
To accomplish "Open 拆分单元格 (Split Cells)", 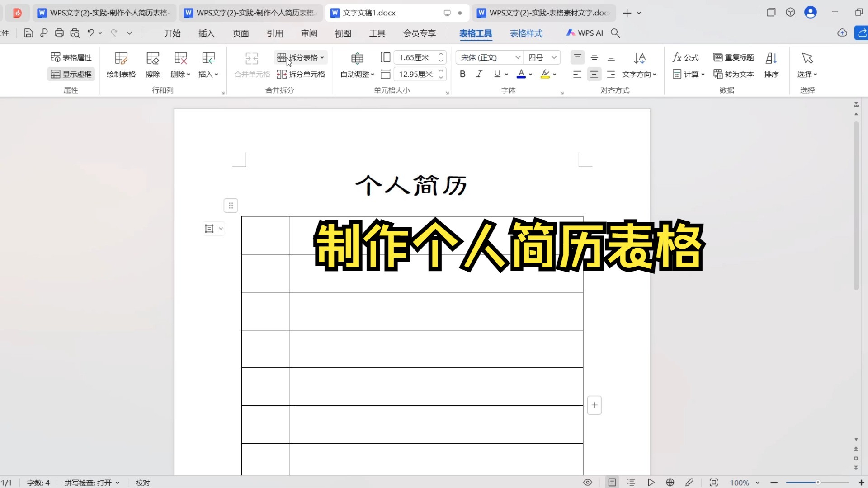I will pos(301,74).
